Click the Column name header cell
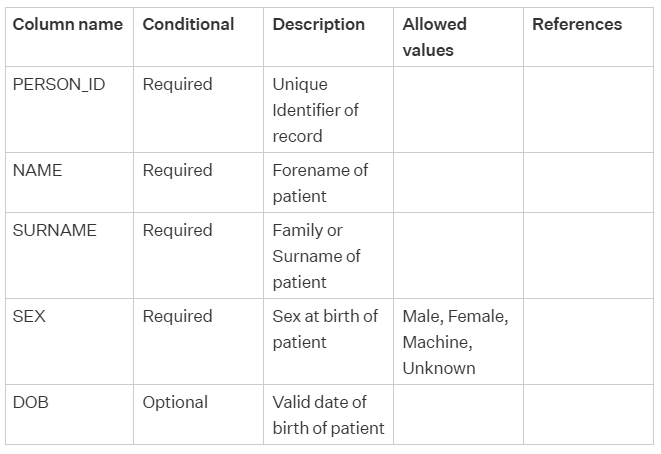The image size is (661, 454). (70, 37)
